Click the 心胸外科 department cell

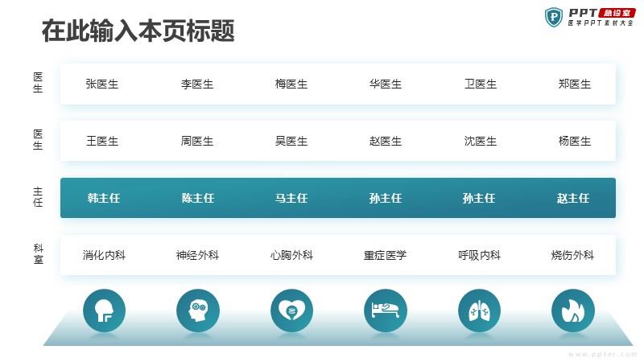291,255
